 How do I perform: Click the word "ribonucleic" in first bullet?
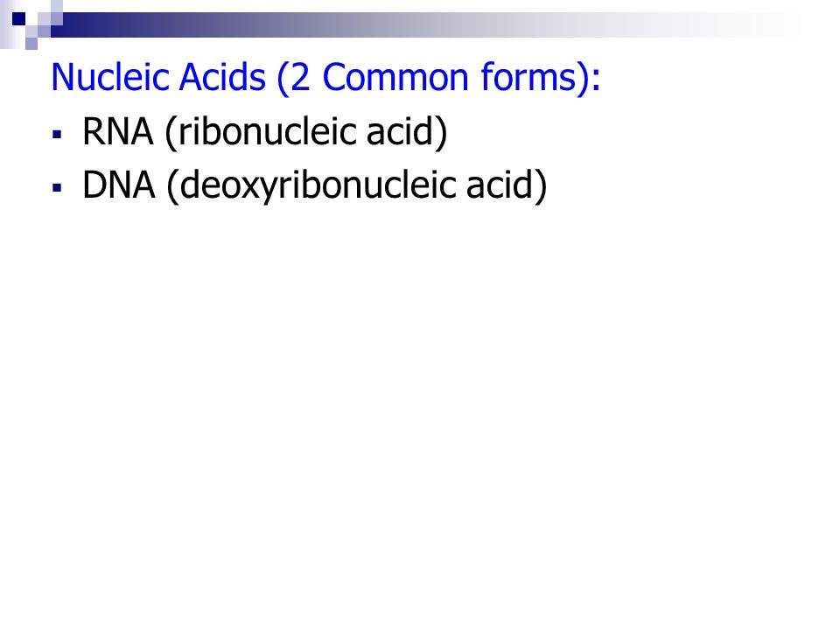[268, 131]
